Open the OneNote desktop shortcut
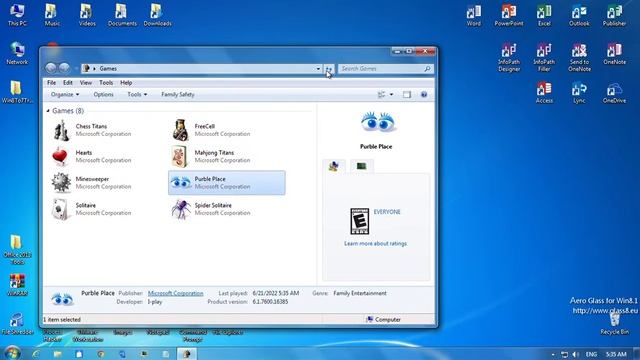 tap(614, 54)
